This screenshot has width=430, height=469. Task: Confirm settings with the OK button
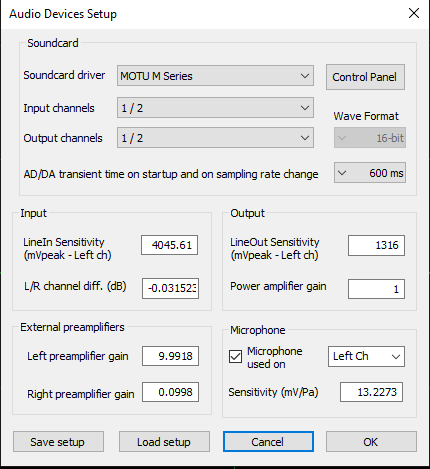tap(371, 442)
